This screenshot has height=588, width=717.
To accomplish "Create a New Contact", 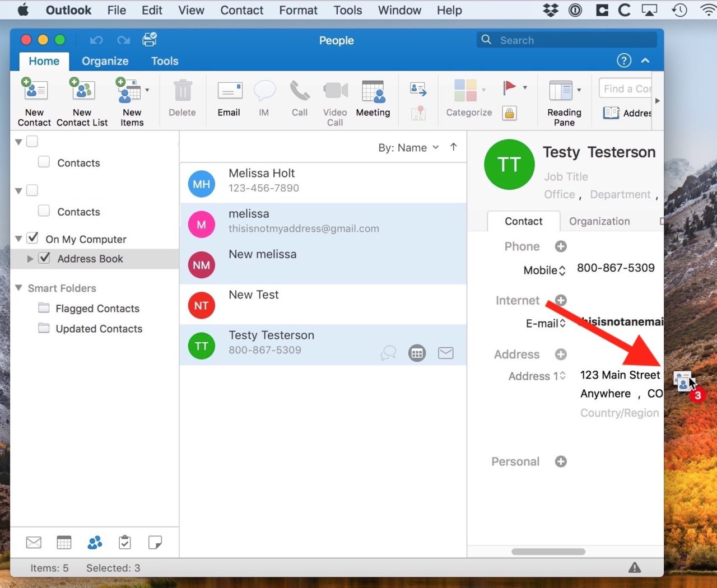I will pyautogui.click(x=34, y=101).
